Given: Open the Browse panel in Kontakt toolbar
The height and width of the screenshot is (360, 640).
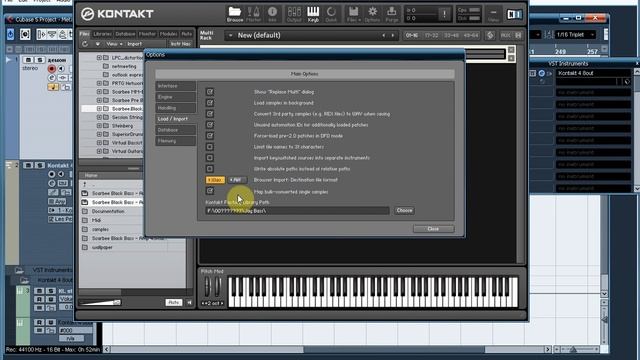Looking at the screenshot, I should pos(235,14).
